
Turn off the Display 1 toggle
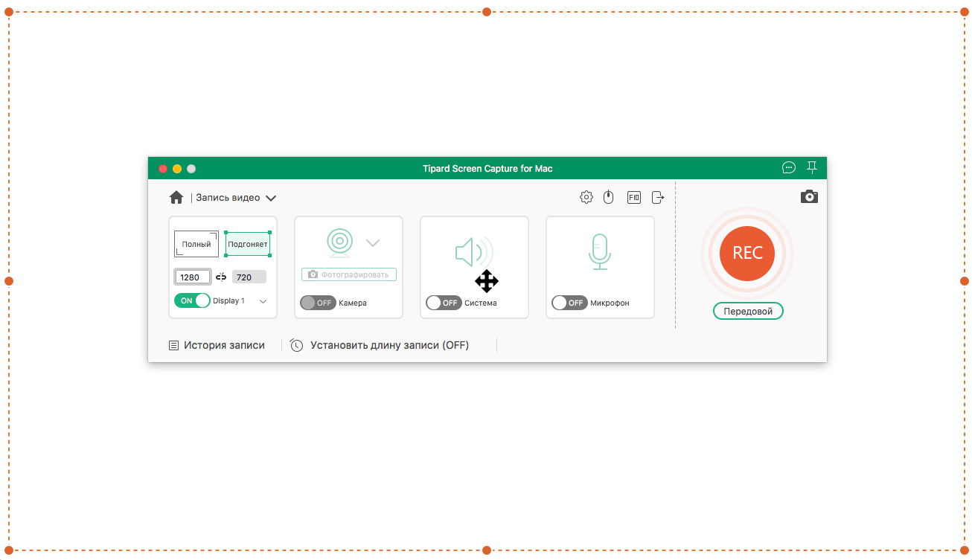coord(192,300)
